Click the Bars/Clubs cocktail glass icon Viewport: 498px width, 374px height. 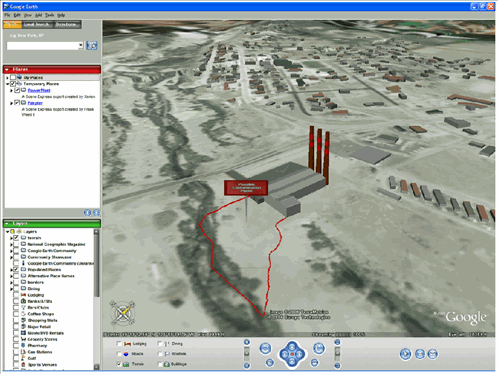click(23, 307)
